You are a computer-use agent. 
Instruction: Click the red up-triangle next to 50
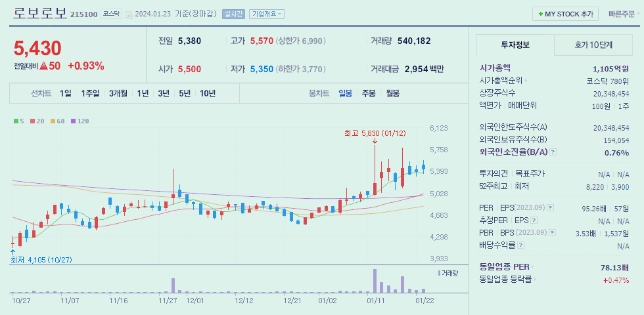[x=43, y=66]
